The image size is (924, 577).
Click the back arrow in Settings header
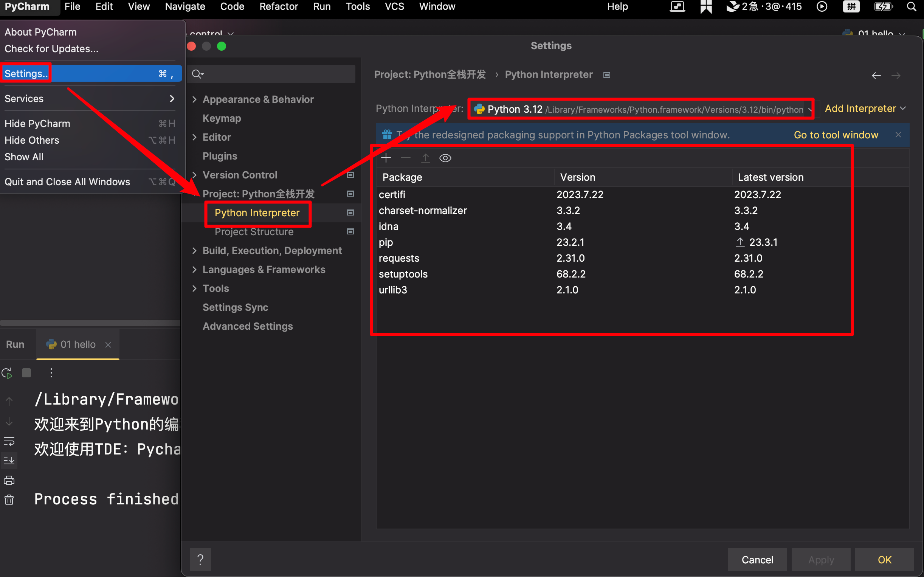(x=876, y=76)
